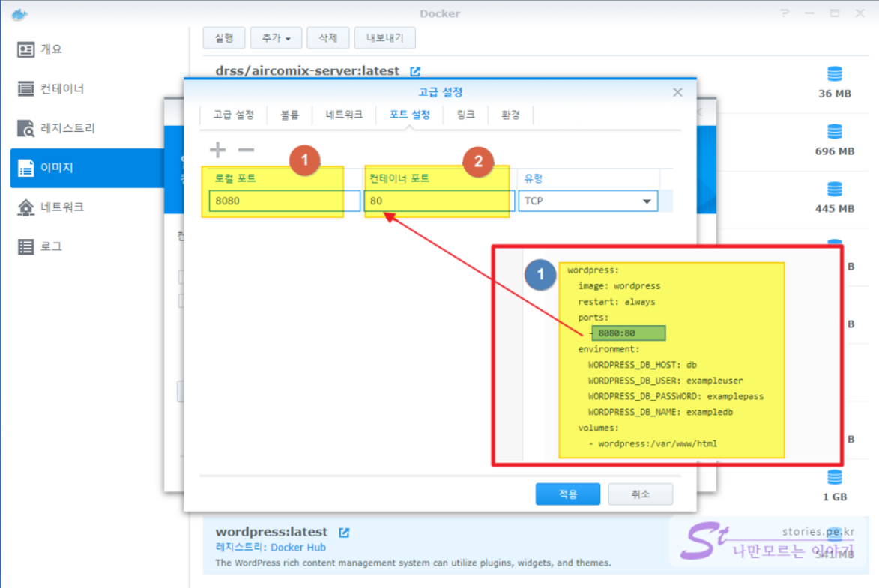
Task: Click the help question mark icon
Action: (x=784, y=13)
